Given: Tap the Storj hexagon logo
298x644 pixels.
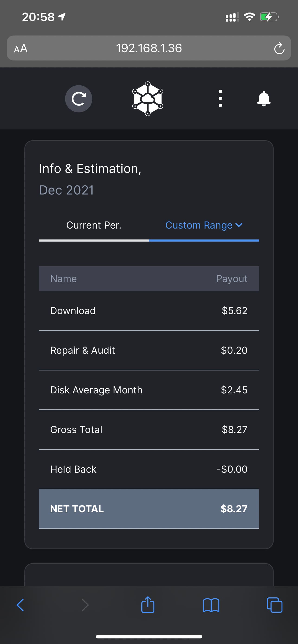Looking at the screenshot, I should [148, 99].
